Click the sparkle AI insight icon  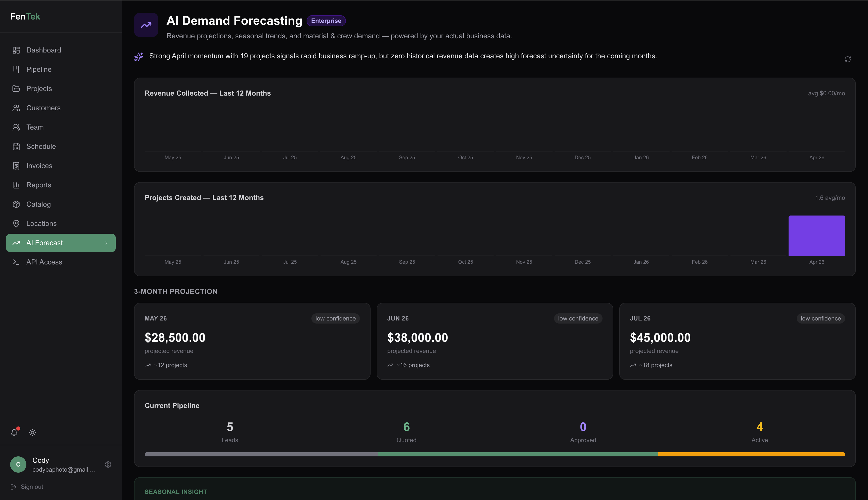click(x=139, y=57)
